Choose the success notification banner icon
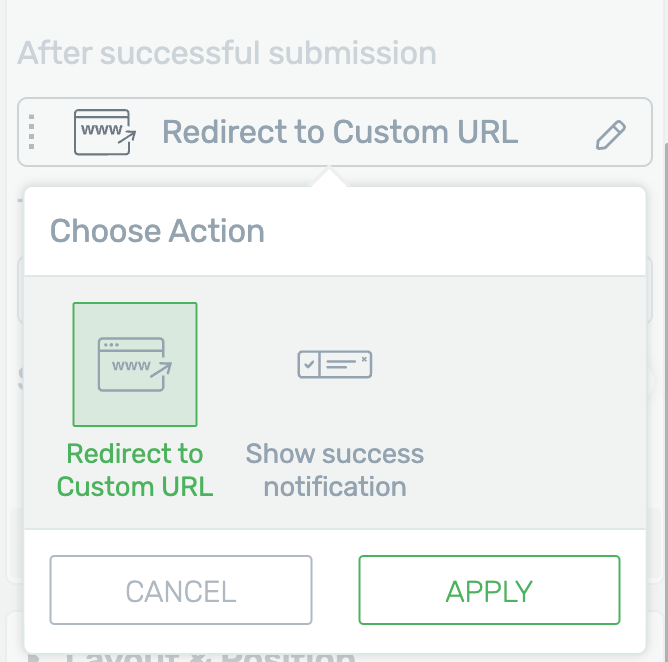Image resolution: width=668 pixels, height=662 pixels. coord(334,364)
